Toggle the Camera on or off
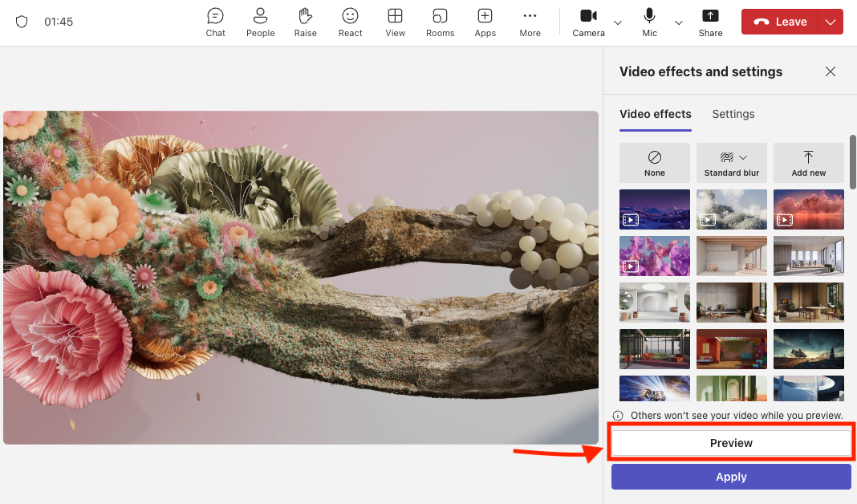Viewport: 857px width, 504px height. pos(588,22)
